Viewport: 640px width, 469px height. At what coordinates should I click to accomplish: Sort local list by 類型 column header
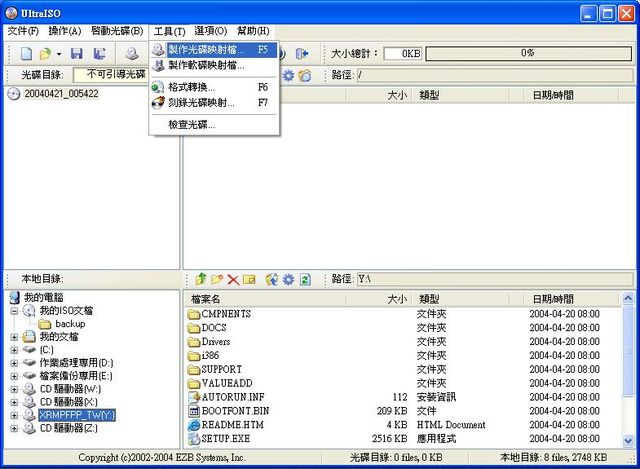click(461, 299)
